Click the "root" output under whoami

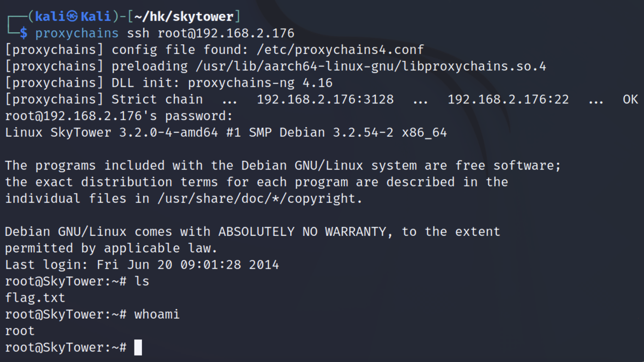click(20, 331)
